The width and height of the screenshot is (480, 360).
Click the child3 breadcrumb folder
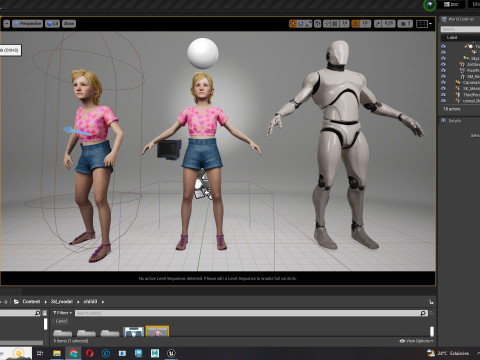click(x=90, y=302)
